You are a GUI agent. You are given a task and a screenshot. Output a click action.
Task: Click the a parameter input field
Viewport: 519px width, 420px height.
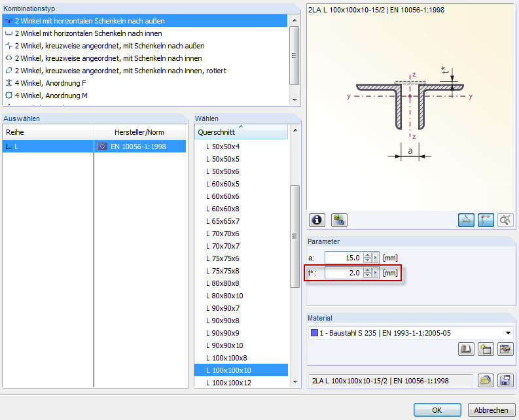point(344,258)
